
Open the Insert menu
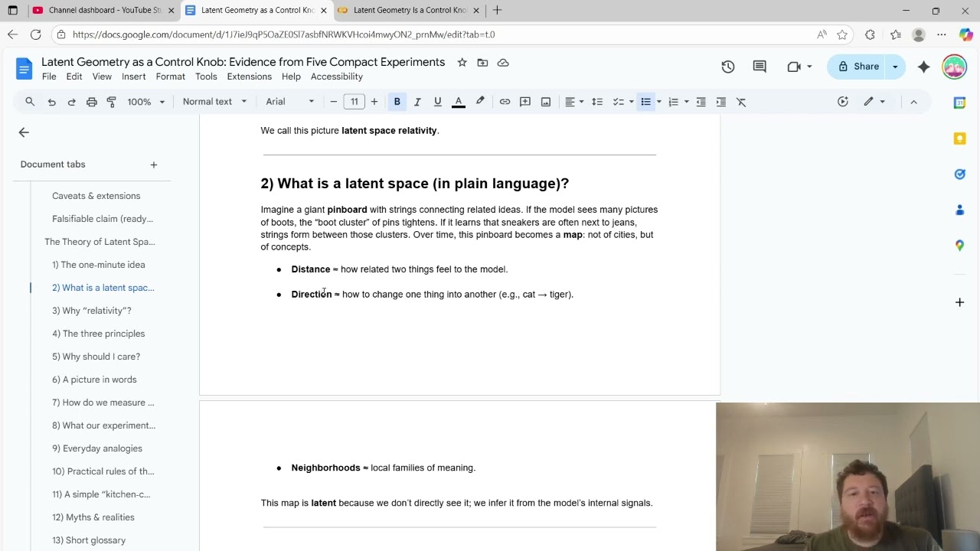click(133, 77)
